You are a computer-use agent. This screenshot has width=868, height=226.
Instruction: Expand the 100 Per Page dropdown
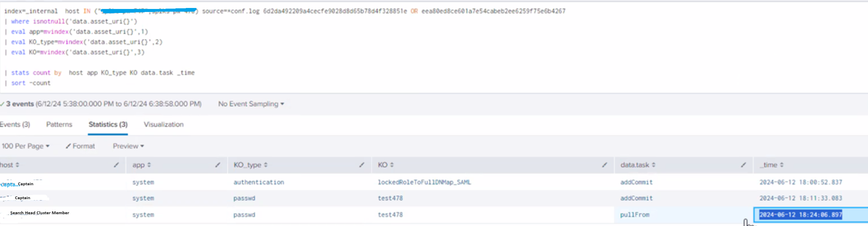coord(25,146)
